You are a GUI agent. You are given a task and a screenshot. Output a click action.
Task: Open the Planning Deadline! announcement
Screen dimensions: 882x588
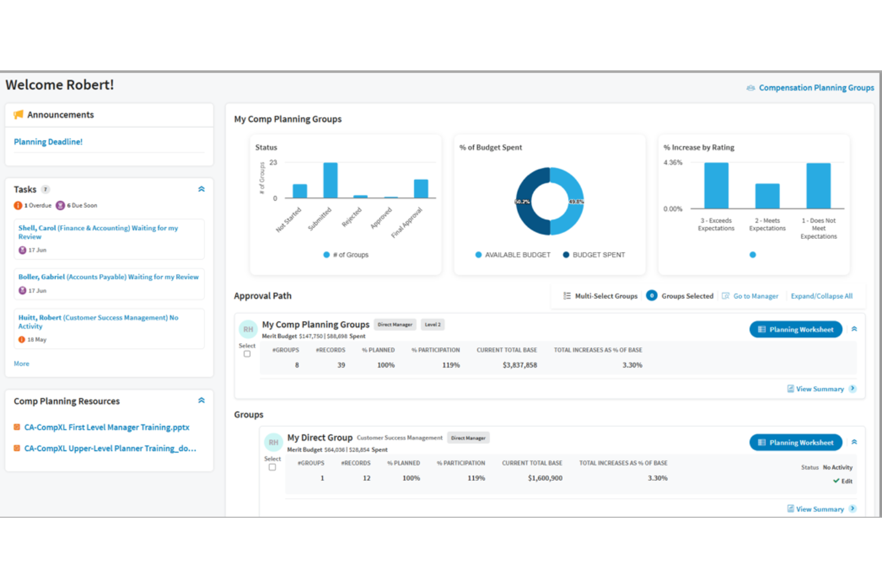point(48,141)
